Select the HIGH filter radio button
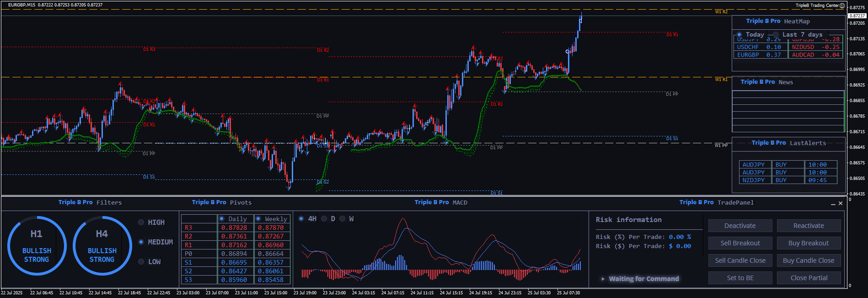 click(x=141, y=222)
